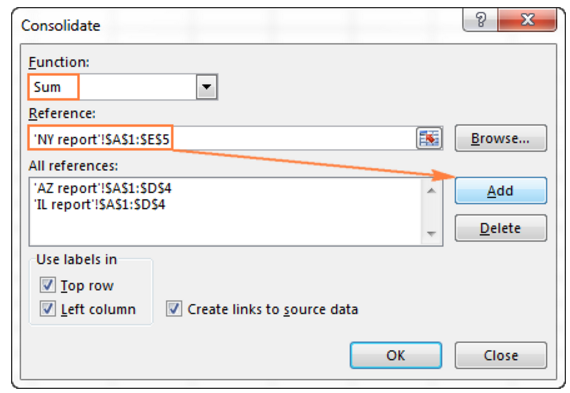Open the Function dropdown arrow
The image size is (570, 393).
point(206,87)
